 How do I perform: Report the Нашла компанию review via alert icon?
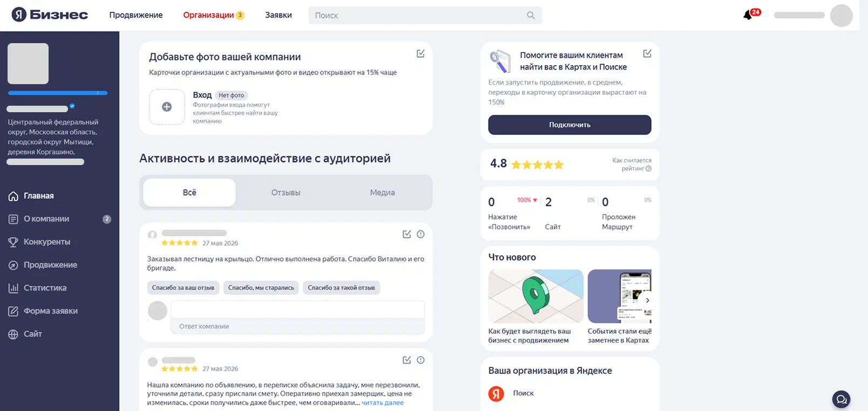(x=421, y=360)
